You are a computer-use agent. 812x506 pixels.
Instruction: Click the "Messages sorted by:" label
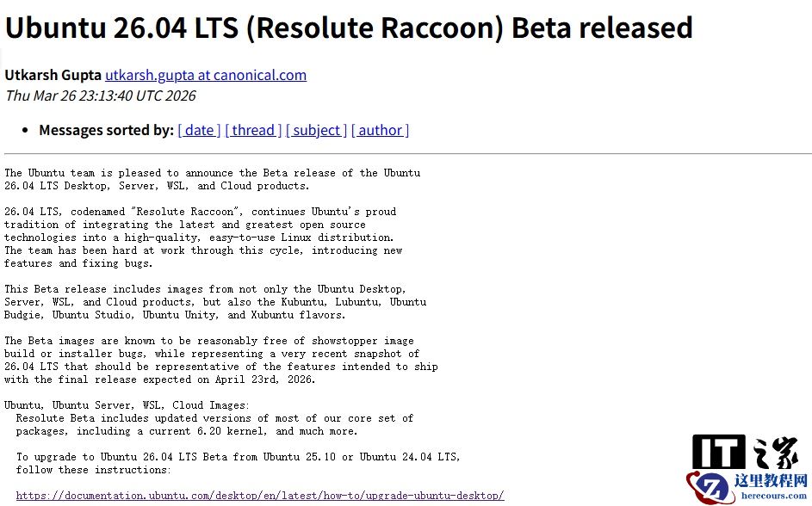(x=106, y=130)
